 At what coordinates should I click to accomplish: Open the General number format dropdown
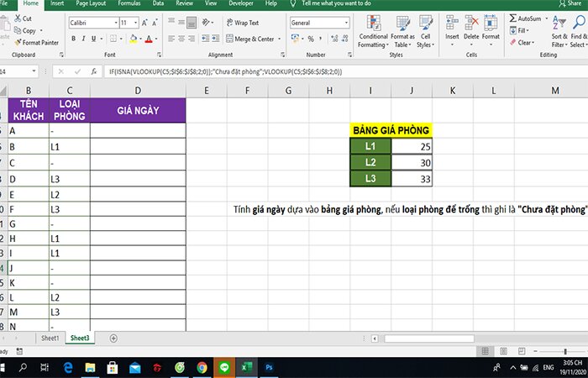click(346, 23)
